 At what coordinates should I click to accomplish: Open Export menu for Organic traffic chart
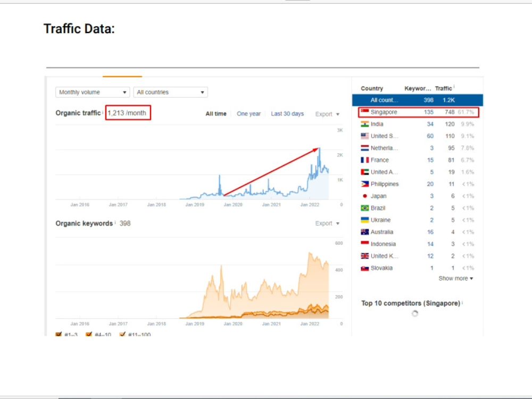(327, 114)
